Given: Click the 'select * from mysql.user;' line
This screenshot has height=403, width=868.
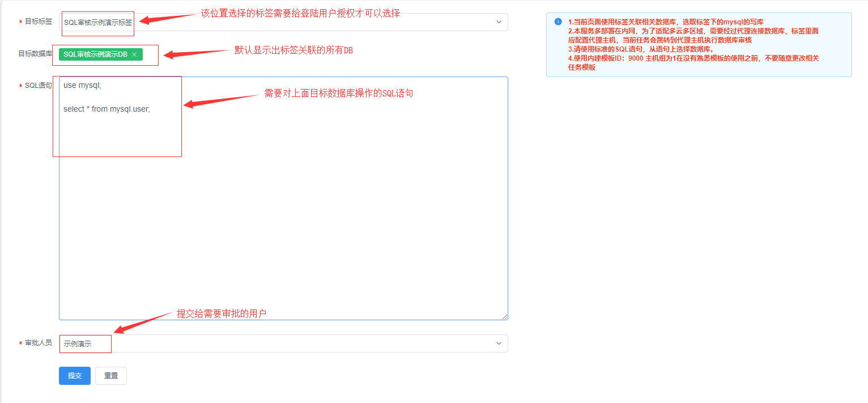Looking at the screenshot, I should (x=107, y=109).
